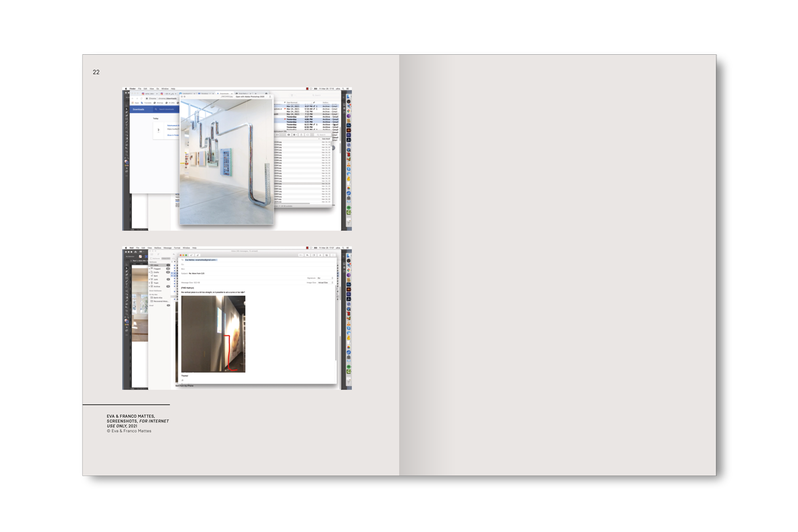Open the Mailbox menu in Mail menu bar
This screenshot has height=532, width=798.
tap(157, 248)
